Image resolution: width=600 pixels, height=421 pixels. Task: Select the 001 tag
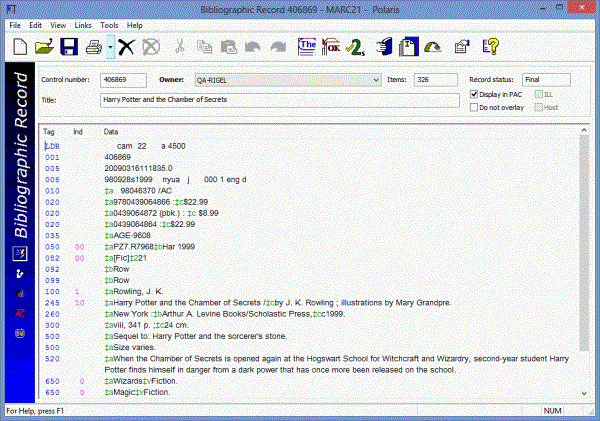coord(52,157)
